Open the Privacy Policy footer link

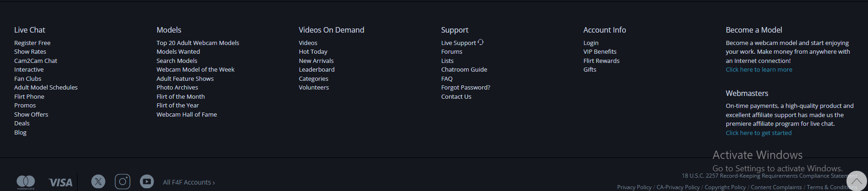(x=634, y=187)
